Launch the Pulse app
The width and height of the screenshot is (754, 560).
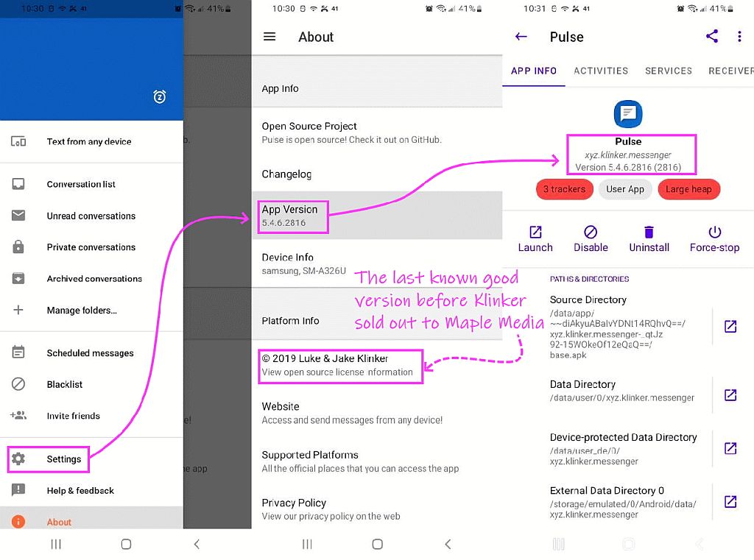point(535,239)
